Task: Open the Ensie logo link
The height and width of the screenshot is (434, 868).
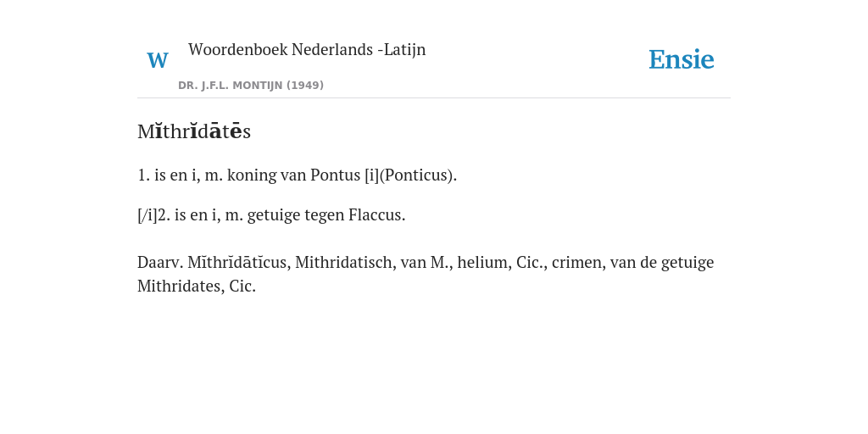Action: pyautogui.click(x=682, y=59)
